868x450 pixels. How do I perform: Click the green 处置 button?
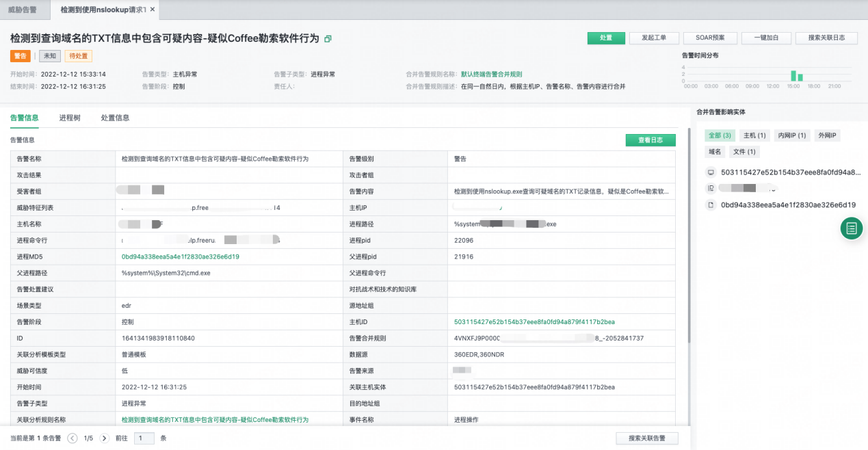[606, 38]
